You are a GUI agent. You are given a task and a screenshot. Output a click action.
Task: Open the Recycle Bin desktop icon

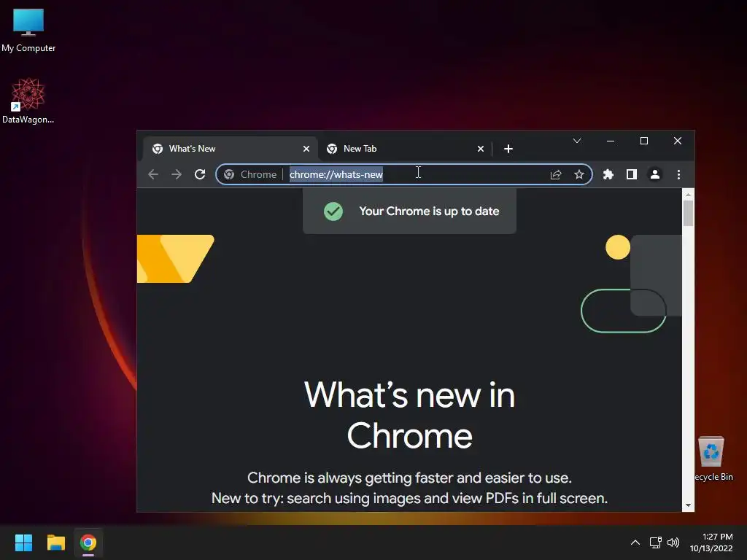point(713,458)
